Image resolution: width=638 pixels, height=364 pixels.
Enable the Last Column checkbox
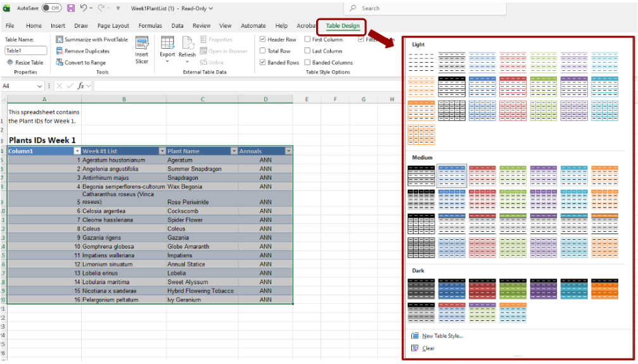pyautogui.click(x=308, y=51)
